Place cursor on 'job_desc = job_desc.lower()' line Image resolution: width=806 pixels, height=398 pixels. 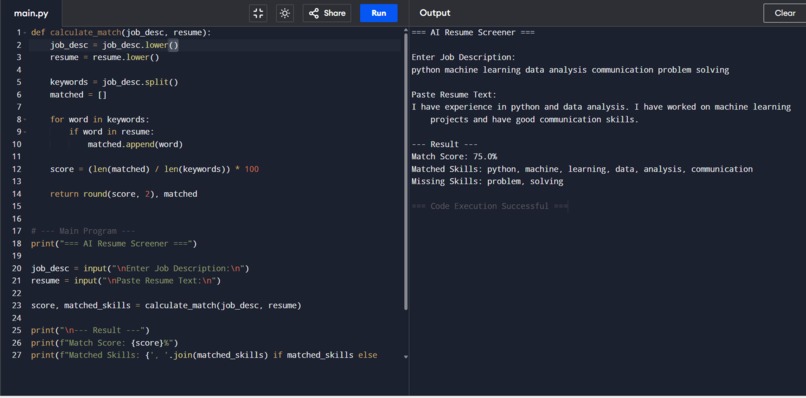click(x=114, y=45)
